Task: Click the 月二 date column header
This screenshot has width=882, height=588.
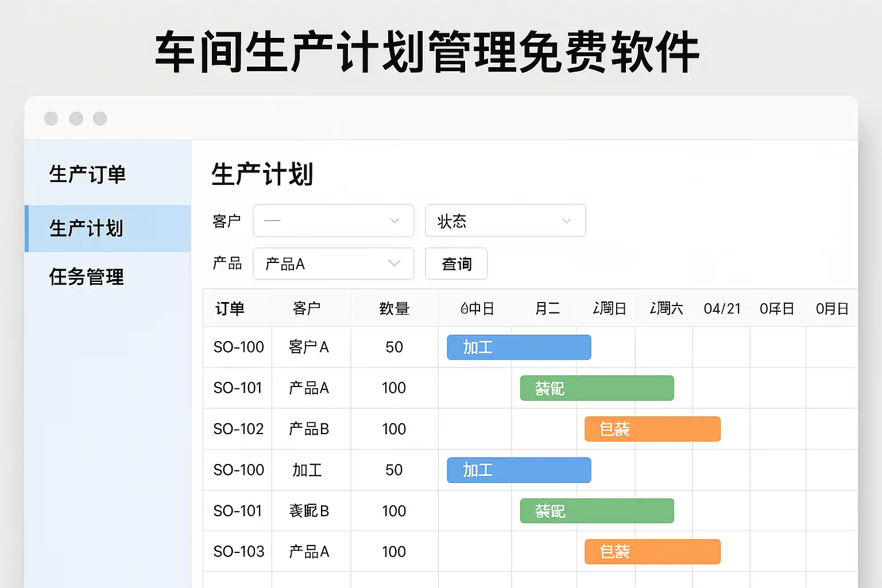Action: 547,309
